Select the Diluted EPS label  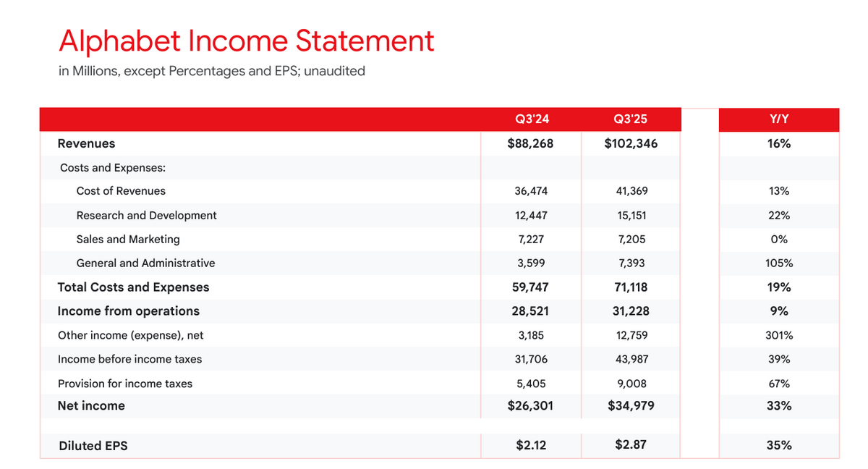pos(93,446)
